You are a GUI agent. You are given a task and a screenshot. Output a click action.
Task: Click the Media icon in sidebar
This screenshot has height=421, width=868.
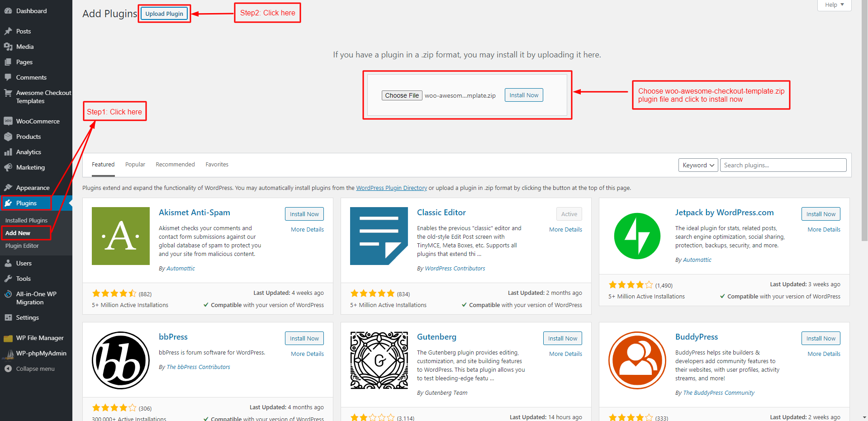click(x=8, y=47)
